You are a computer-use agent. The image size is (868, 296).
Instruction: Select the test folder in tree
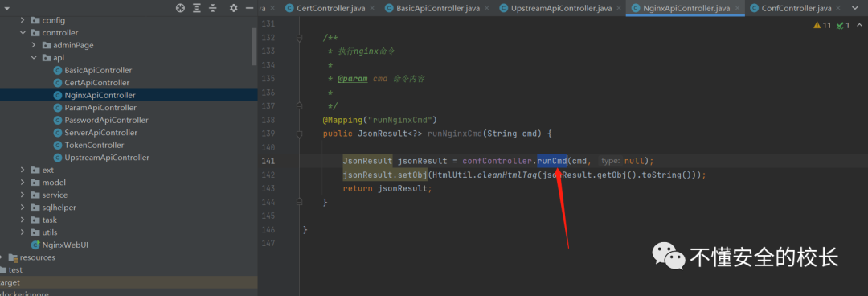tap(15, 270)
